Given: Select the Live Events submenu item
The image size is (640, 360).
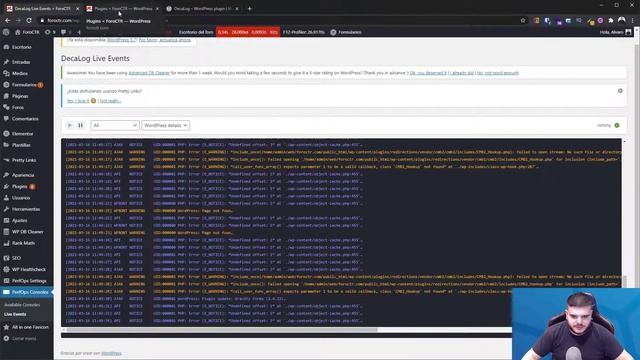Looking at the screenshot, I should click(15, 314).
